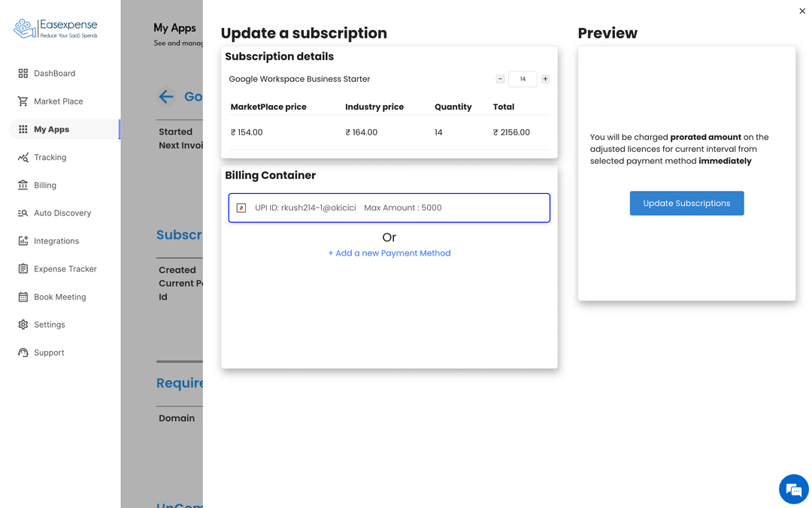This screenshot has height=508, width=812.
Task: Click the UPI payment method icon
Action: click(x=241, y=208)
